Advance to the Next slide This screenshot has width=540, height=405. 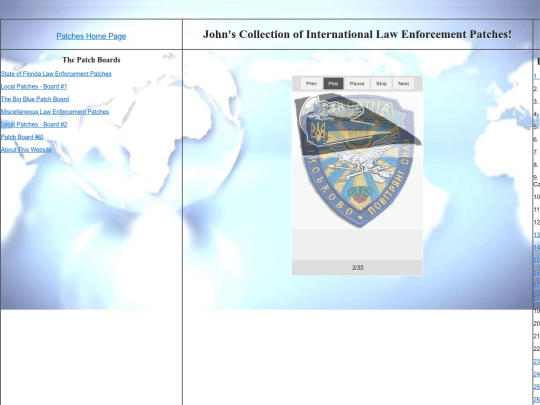pyautogui.click(x=403, y=84)
